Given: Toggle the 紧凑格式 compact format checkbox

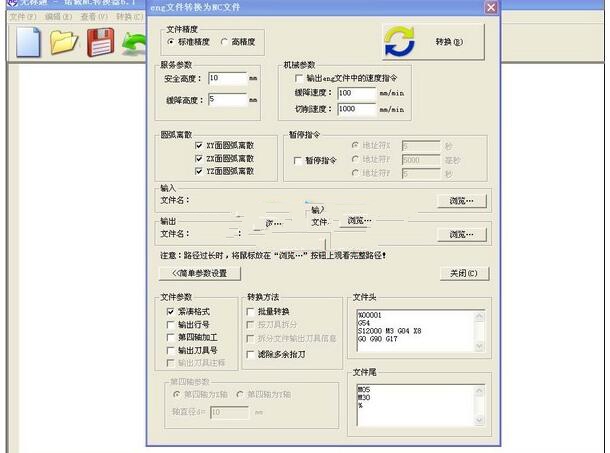Looking at the screenshot, I should point(170,311).
